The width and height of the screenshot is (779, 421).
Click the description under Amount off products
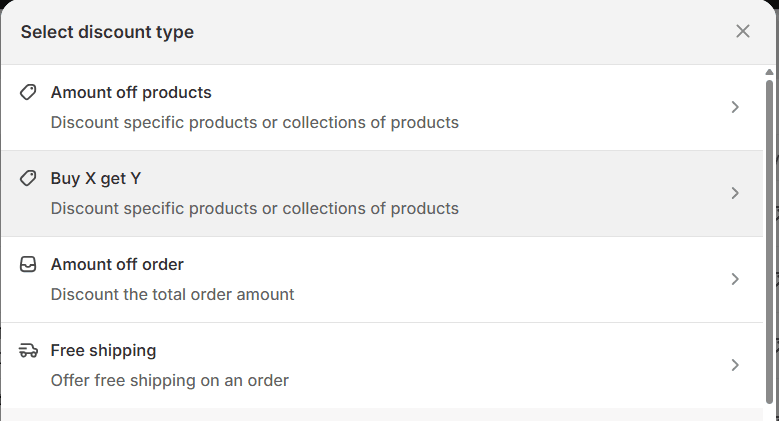[x=254, y=123]
